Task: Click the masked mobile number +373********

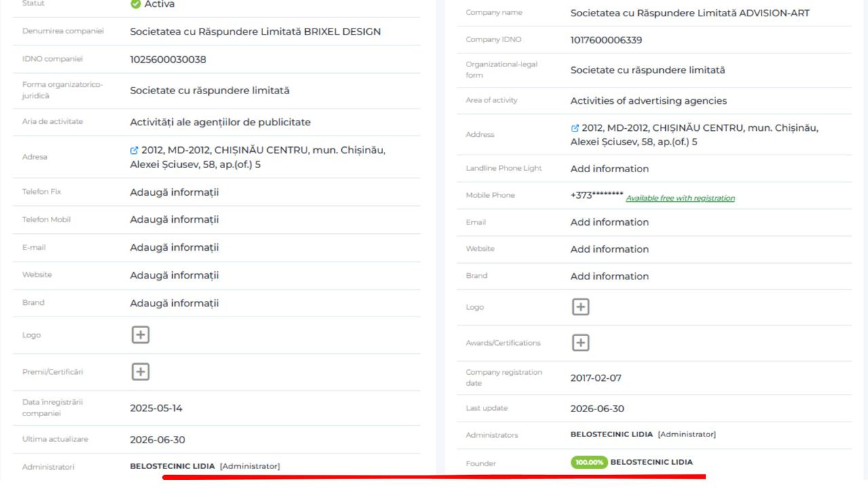Action: (x=597, y=195)
